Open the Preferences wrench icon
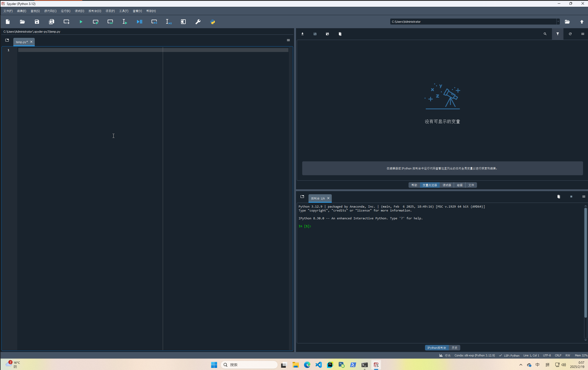This screenshot has height=370, width=588. tap(198, 22)
